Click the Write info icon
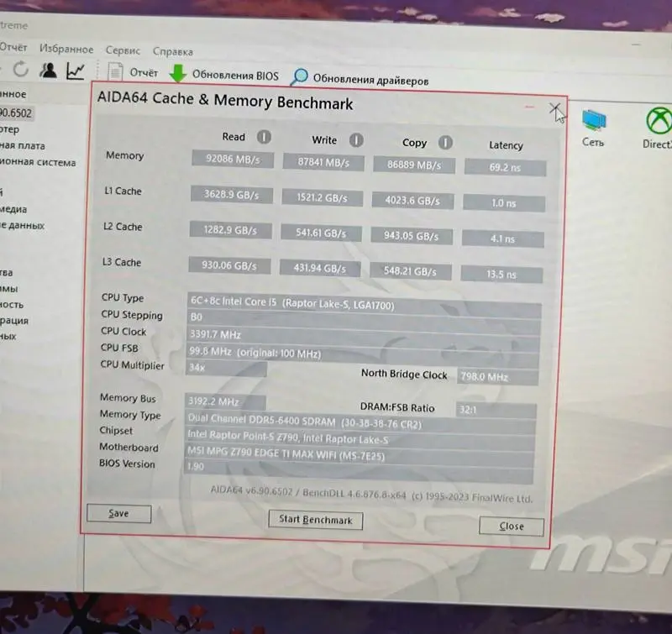Image resolution: width=672 pixels, height=634 pixels. 356,139
